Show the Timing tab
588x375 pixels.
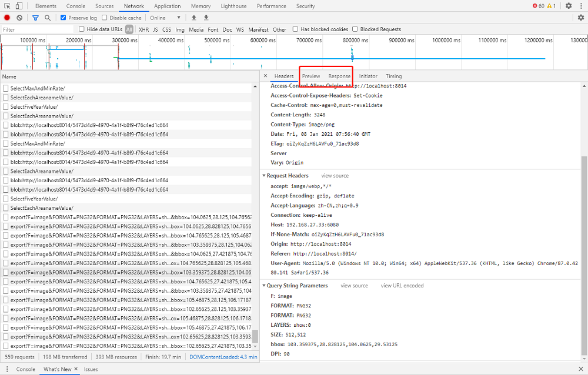pyautogui.click(x=394, y=76)
